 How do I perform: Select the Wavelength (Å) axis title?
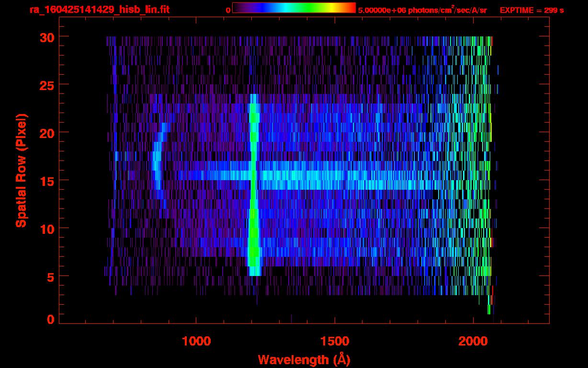[x=302, y=359]
